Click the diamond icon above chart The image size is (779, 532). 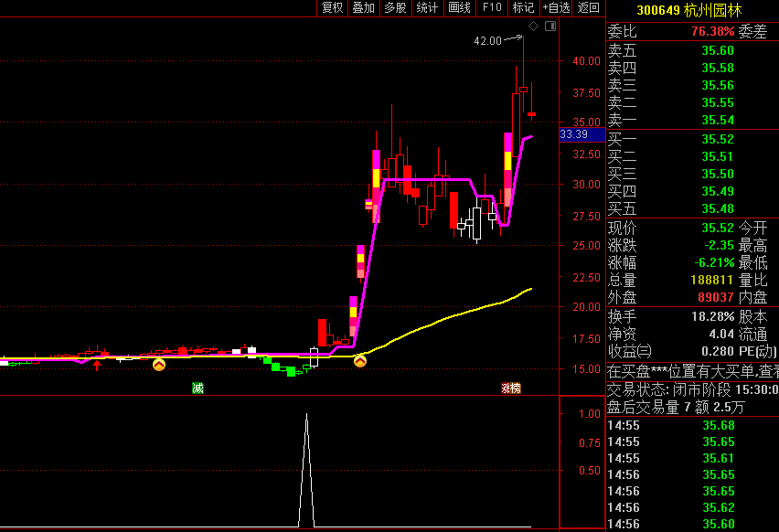pyautogui.click(x=534, y=27)
